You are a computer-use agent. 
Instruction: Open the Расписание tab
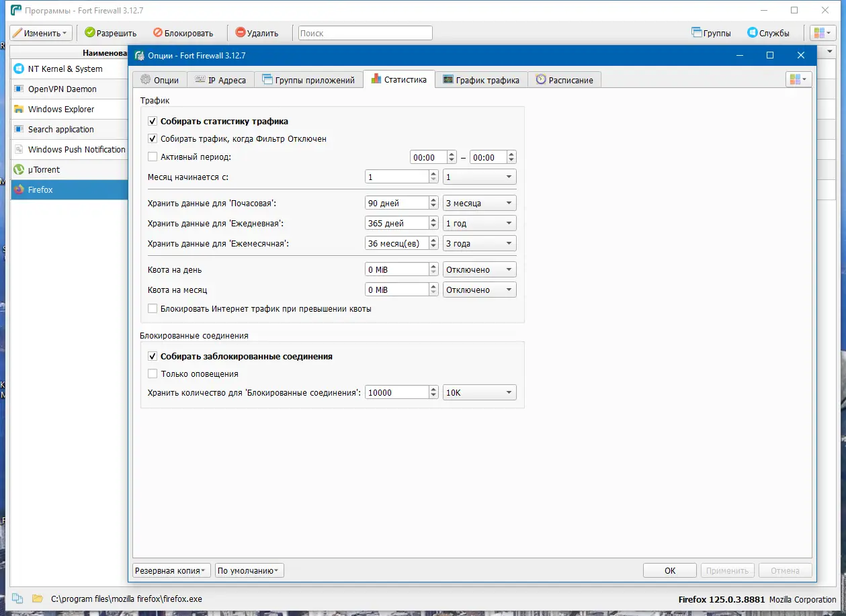pyautogui.click(x=564, y=80)
